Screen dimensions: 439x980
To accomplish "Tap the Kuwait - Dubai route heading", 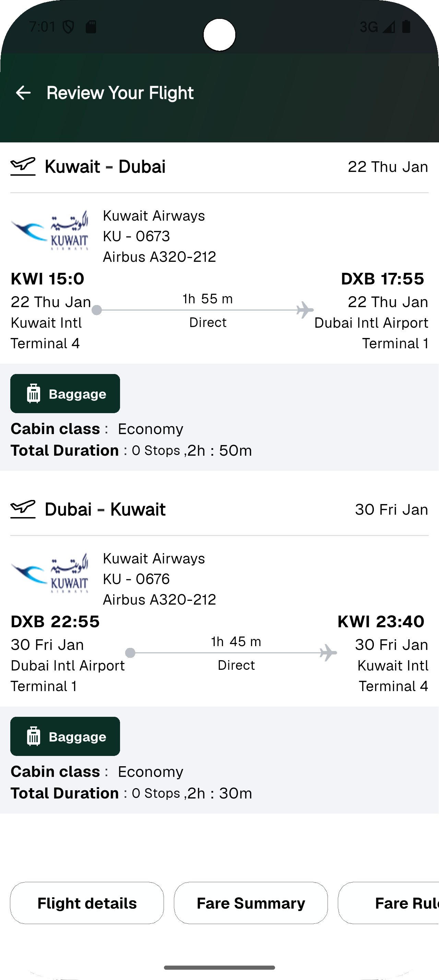I will pos(105,167).
